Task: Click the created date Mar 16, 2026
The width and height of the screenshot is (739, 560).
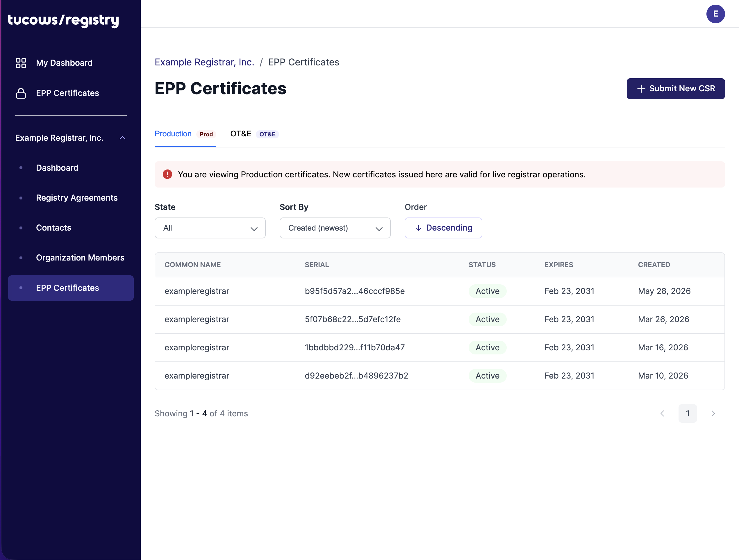Action: [x=663, y=347]
